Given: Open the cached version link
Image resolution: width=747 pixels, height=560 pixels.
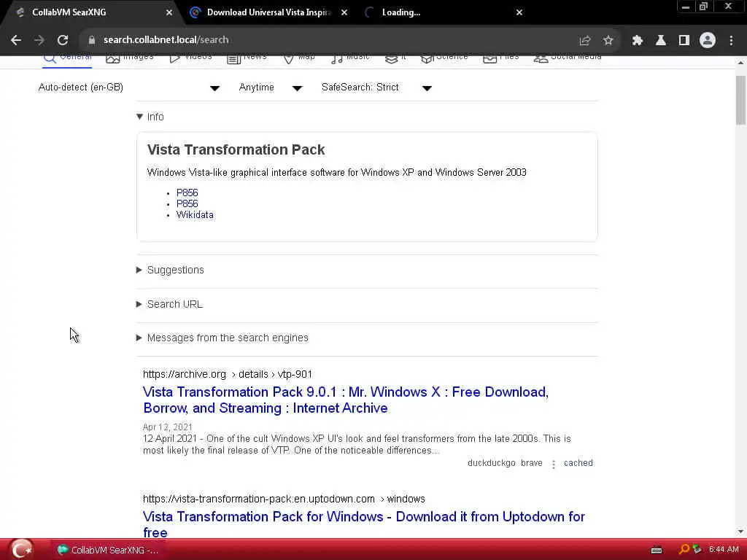Looking at the screenshot, I should pyautogui.click(x=578, y=463).
